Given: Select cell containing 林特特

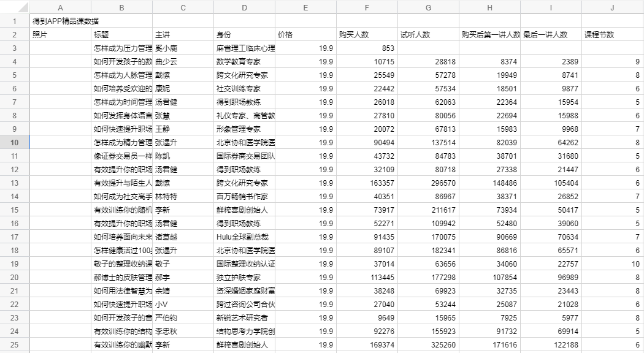Looking at the screenshot, I should click(183, 197).
